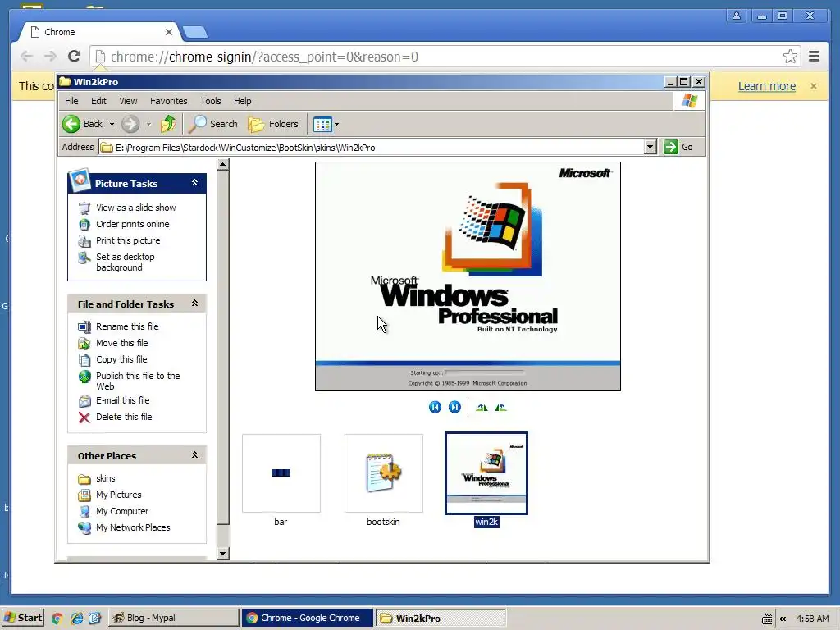Open the Back button history dropdown

coord(112,125)
